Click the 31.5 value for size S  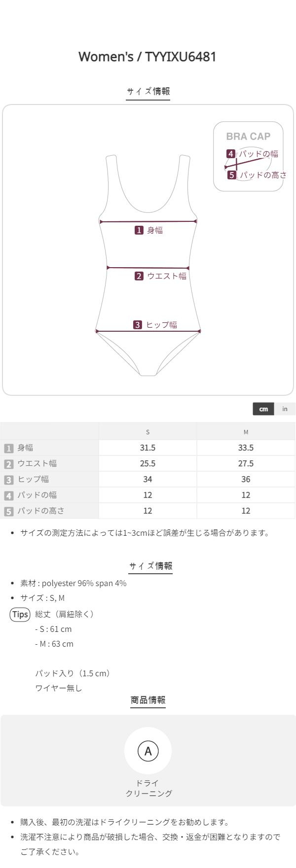click(x=148, y=448)
